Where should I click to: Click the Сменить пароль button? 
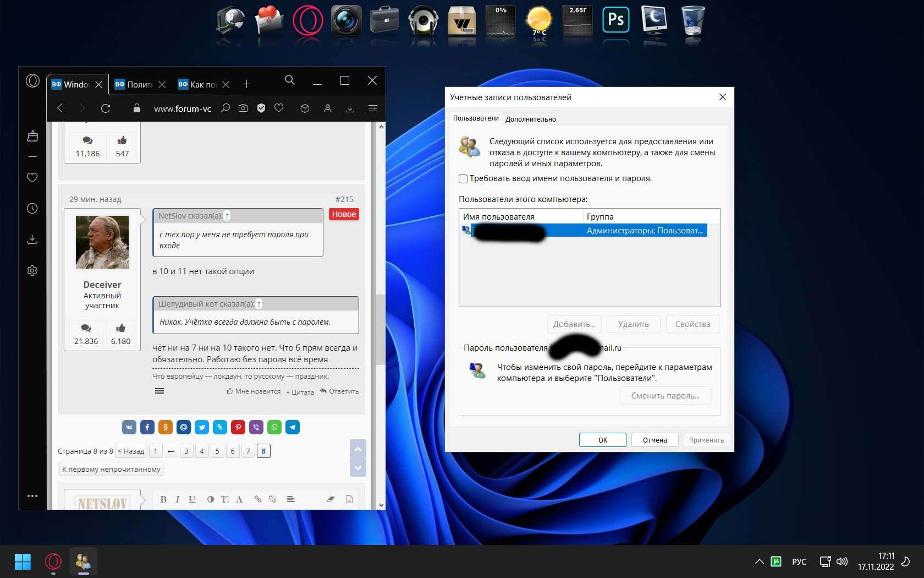(665, 396)
